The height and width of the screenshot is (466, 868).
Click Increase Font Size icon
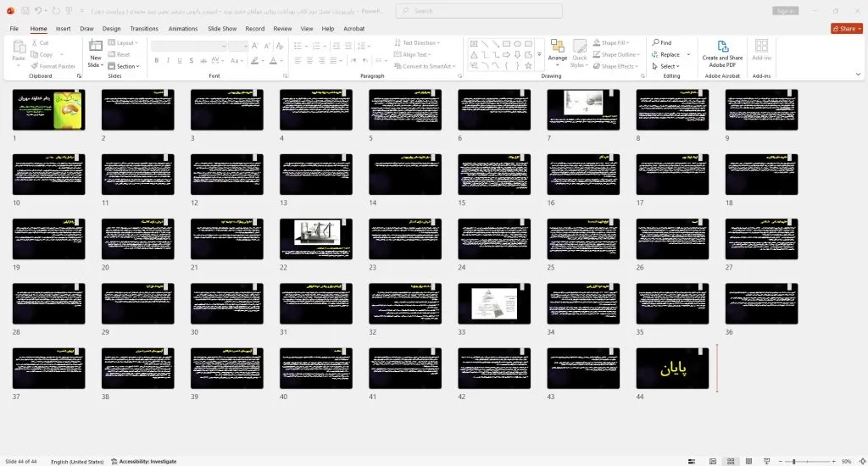pos(254,46)
